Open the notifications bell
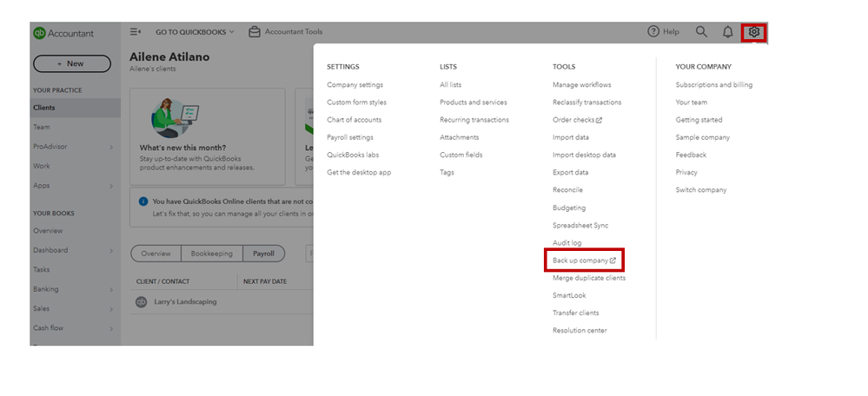The height and width of the screenshot is (396, 868). point(727,32)
